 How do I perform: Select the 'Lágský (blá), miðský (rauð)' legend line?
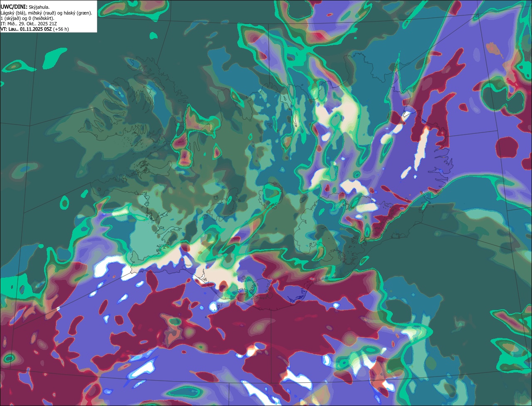pos(46,13)
